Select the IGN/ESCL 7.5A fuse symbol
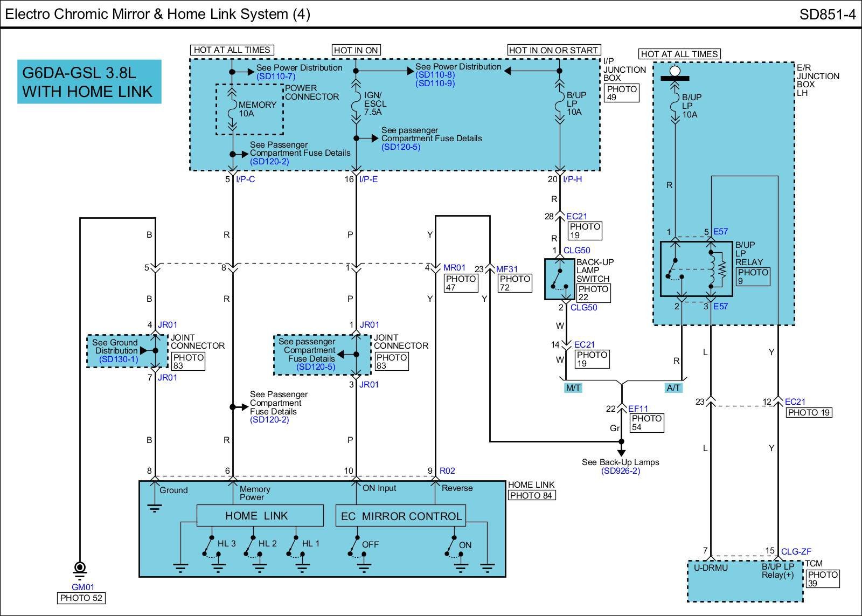The height and width of the screenshot is (616, 862). coord(356,103)
